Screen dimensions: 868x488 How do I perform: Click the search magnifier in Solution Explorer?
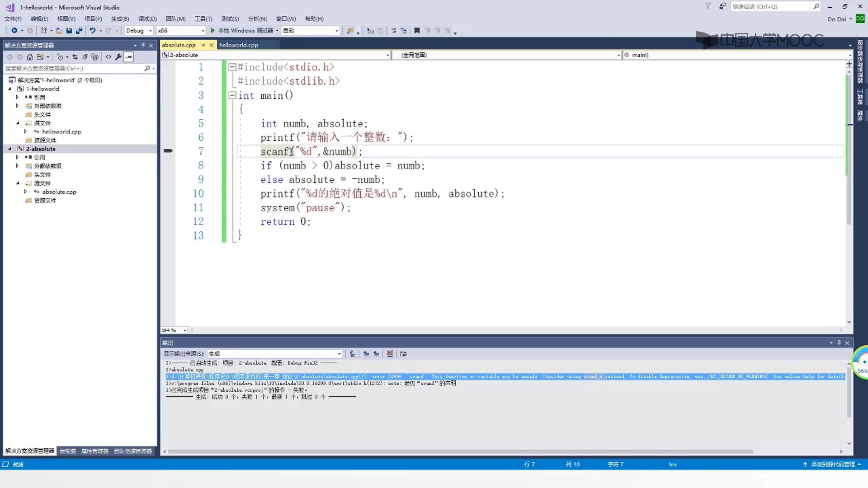click(x=147, y=68)
